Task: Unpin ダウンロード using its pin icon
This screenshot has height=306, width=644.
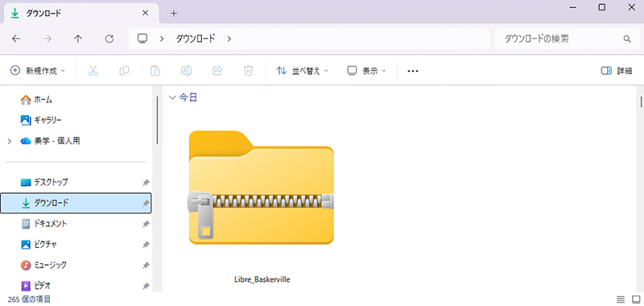Action: tap(146, 203)
